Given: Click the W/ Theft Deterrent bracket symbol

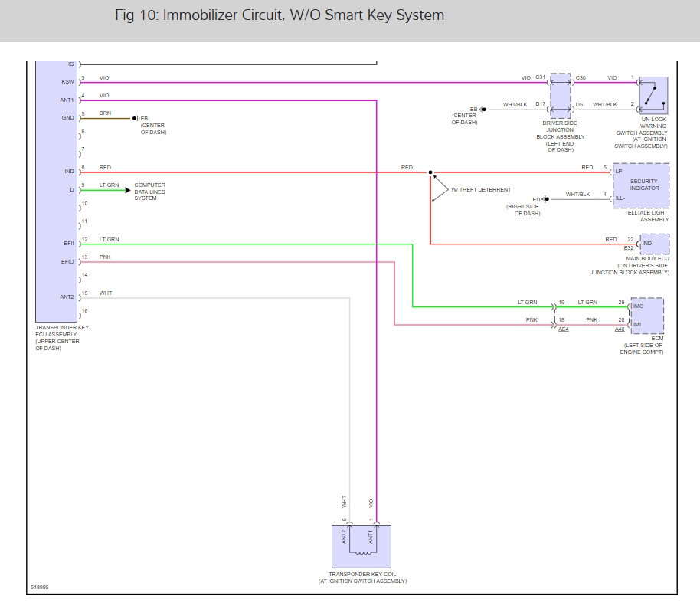Looking at the screenshot, I should [x=440, y=189].
